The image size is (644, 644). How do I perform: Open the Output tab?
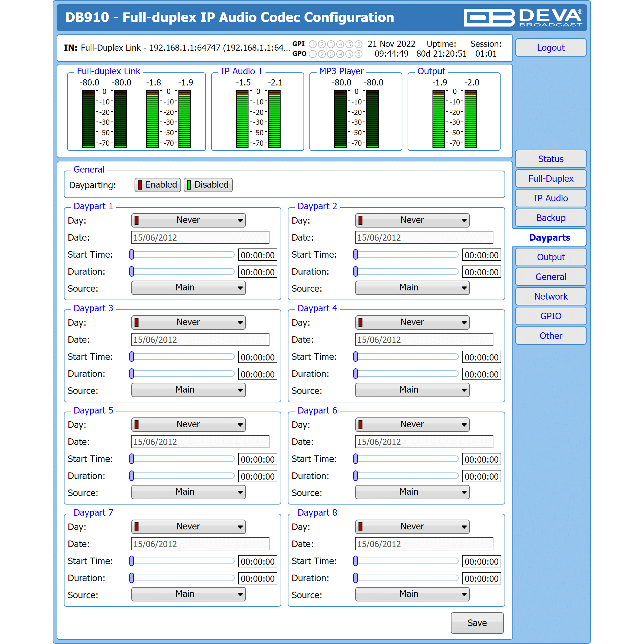click(551, 257)
